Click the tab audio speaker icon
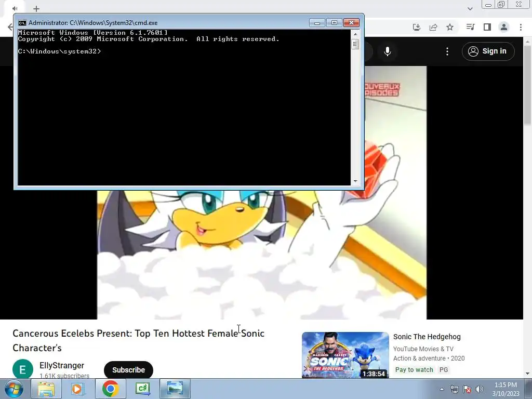The width and height of the screenshot is (532, 399). pyautogui.click(x=15, y=8)
